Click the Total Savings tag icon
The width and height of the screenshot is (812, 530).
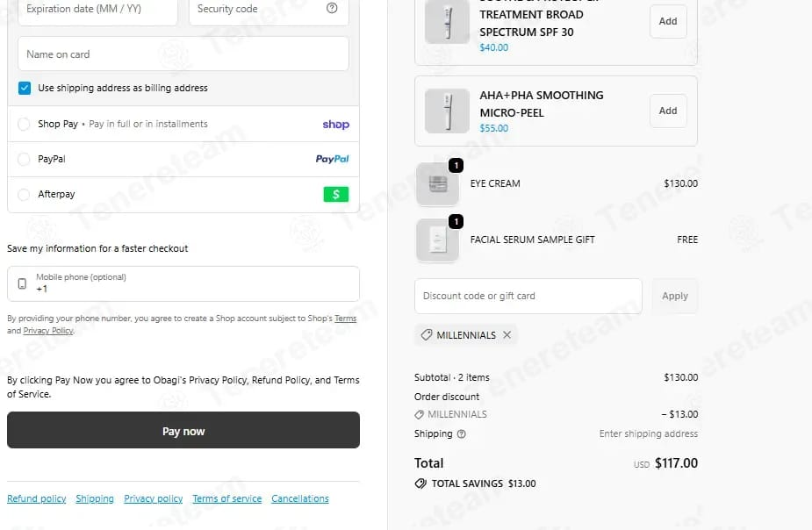click(x=420, y=483)
